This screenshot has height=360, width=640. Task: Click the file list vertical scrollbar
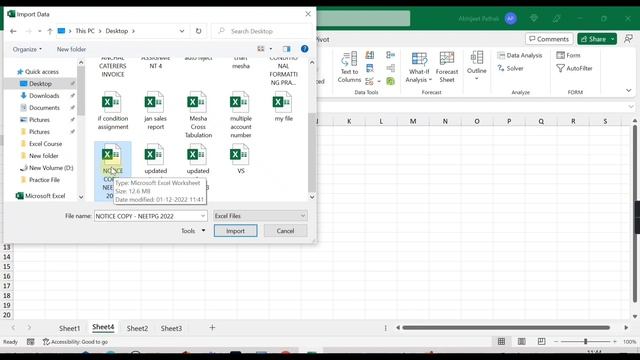click(312, 153)
